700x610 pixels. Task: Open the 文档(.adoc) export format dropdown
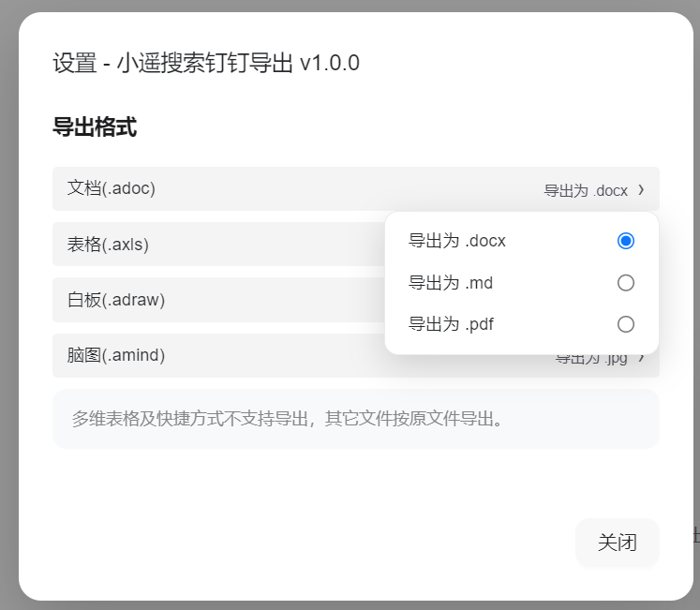[356, 189]
